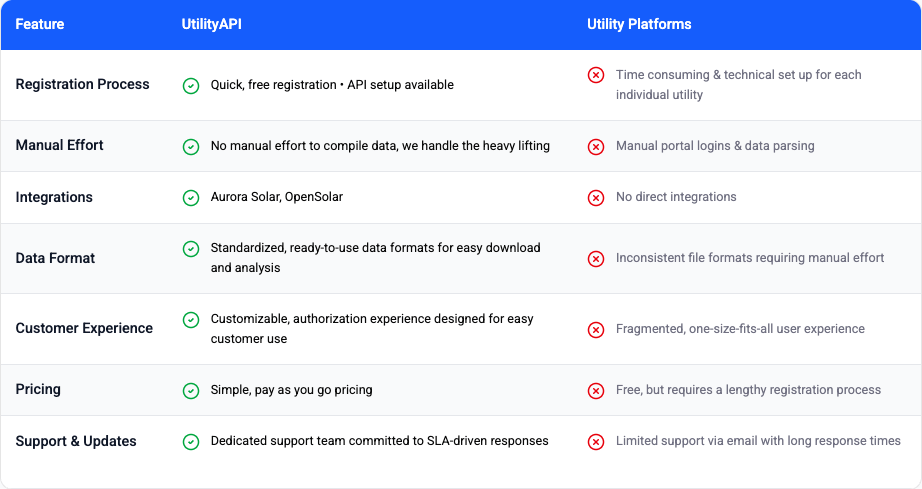
Task: Click red X icon next to 'No direct integrations'
Action: click(x=595, y=198)
